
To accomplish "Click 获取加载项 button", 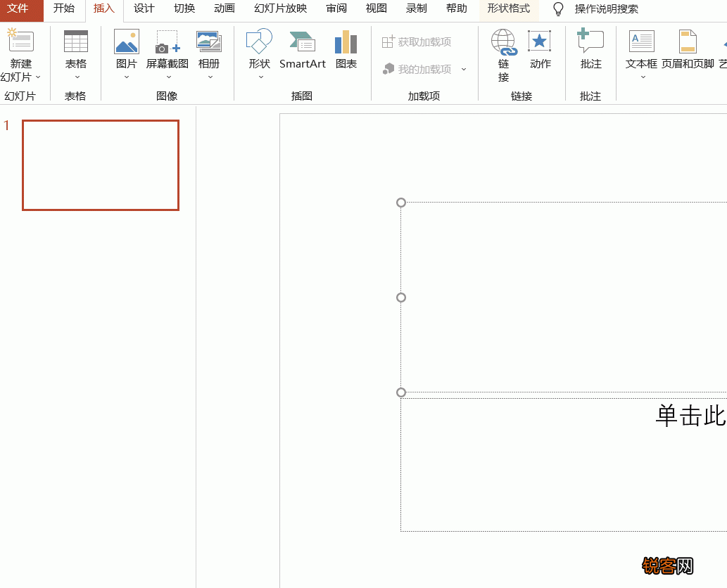I will pyautogui.click(x=417, y=41).
